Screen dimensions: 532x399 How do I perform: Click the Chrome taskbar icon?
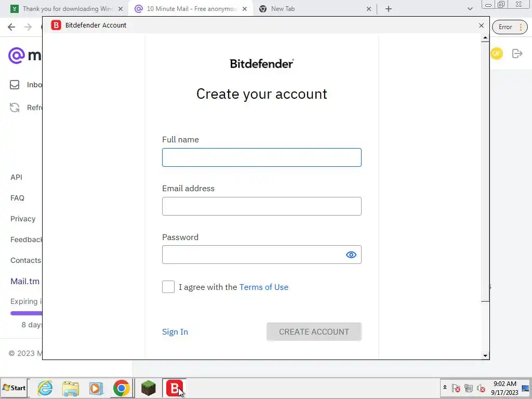point(122,388)
